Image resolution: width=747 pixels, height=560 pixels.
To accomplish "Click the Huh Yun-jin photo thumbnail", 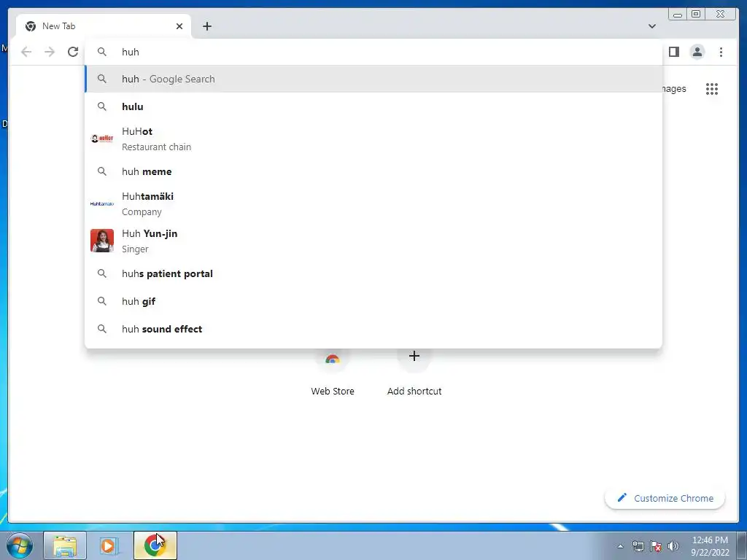I will pos(102,241).
